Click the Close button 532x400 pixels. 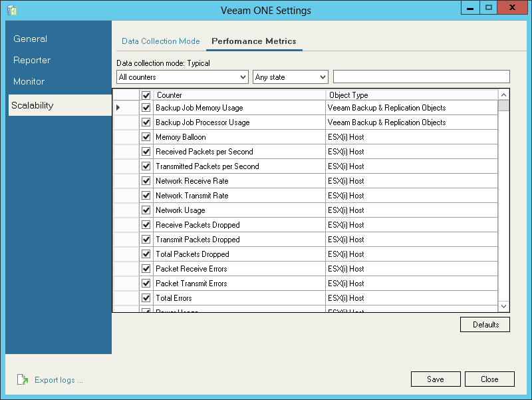click(x=489, y=379)
